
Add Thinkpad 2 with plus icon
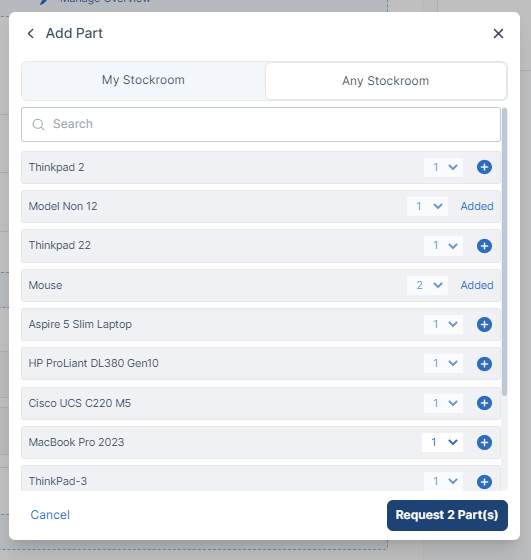[484, 167]
